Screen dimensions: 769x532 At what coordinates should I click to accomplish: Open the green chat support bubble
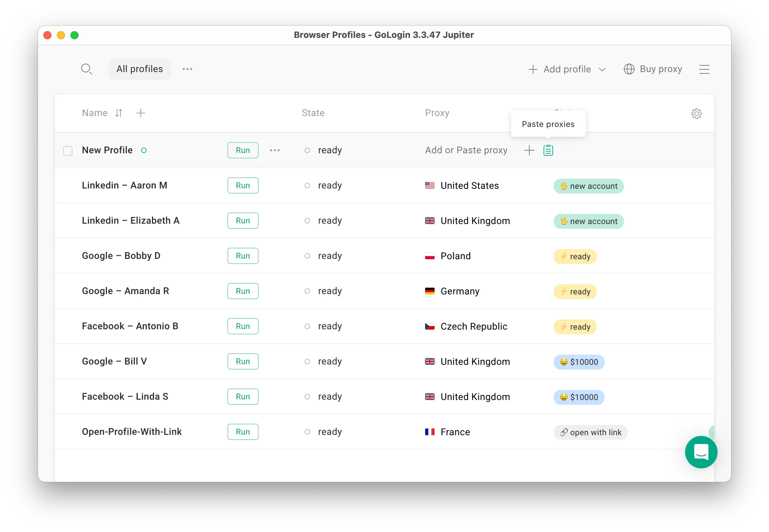[x=701, y=452]
